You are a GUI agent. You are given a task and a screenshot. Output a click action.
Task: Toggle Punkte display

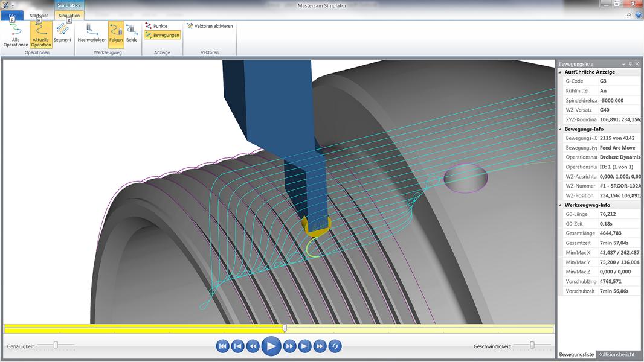tap(156, 26)
